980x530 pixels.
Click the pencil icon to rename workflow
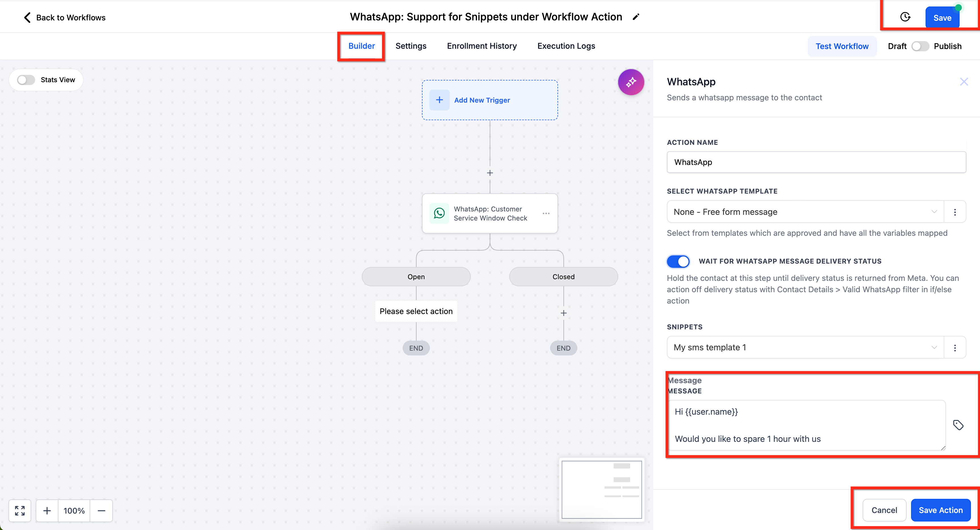click(636, 17)
